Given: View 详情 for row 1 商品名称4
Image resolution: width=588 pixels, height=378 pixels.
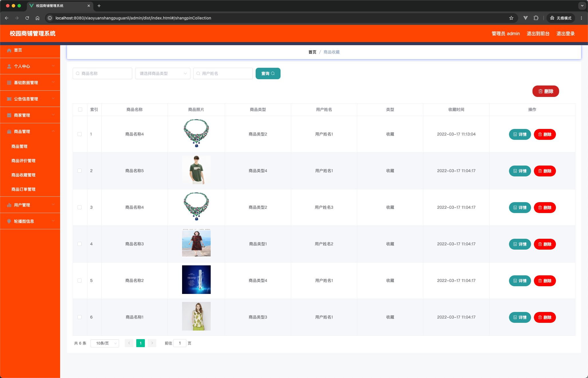Looking at the screenshot, I should pos(520,134).
